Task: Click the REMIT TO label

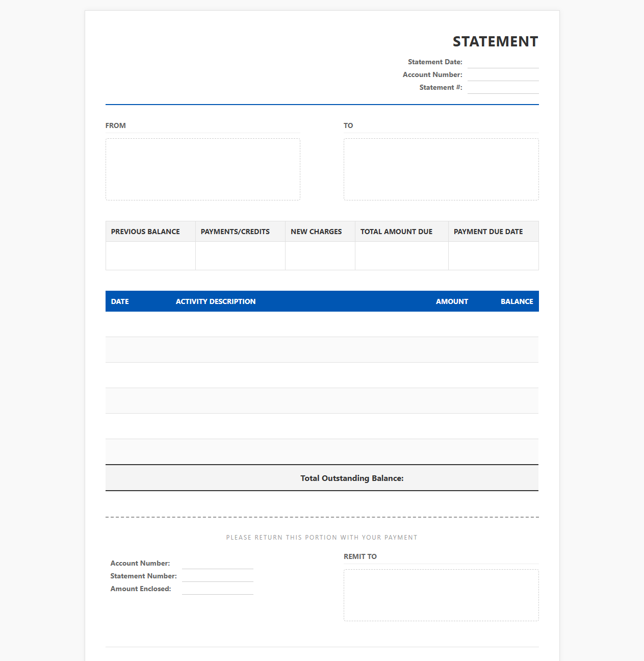Action: 360,556
